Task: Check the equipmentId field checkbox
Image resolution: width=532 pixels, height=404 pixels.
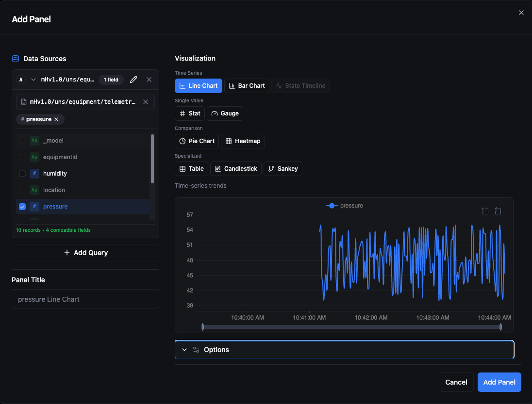Action: [x=22, y=157]
